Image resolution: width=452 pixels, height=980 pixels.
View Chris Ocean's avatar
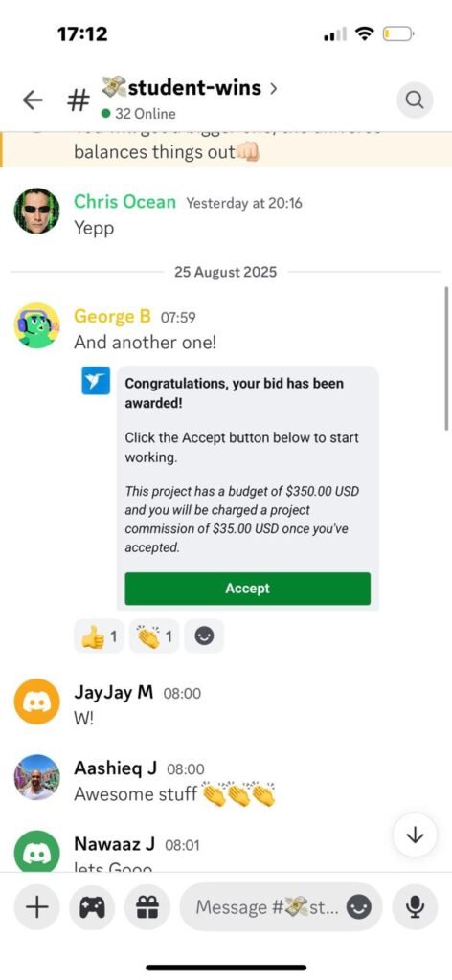[37, 212]
